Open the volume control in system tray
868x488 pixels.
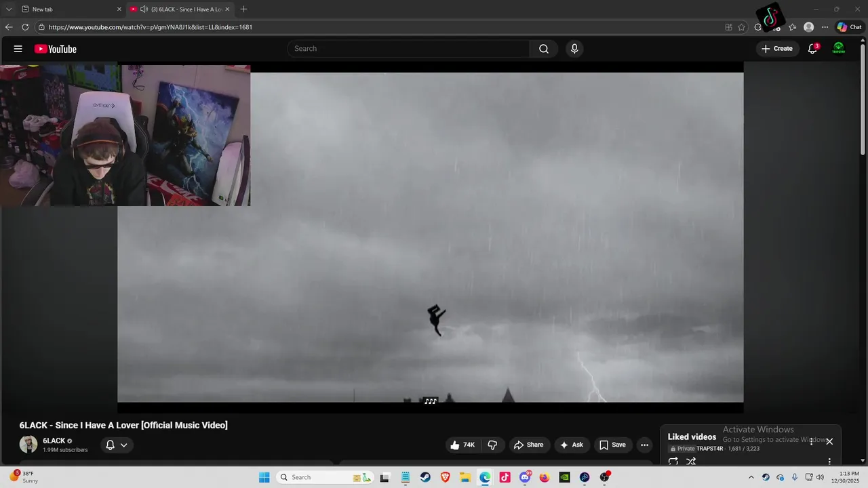tap(820, 477)
